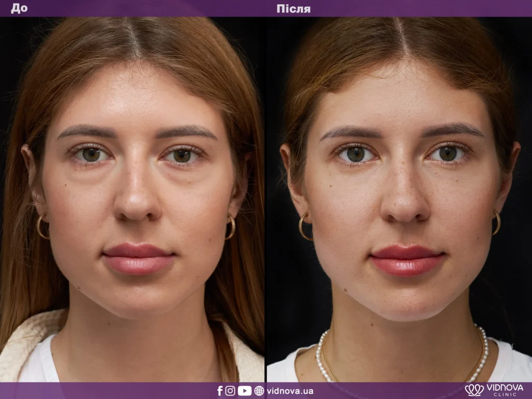Open the YouTube play icon
The image size is (532, 399).
[x=244, y=391]
